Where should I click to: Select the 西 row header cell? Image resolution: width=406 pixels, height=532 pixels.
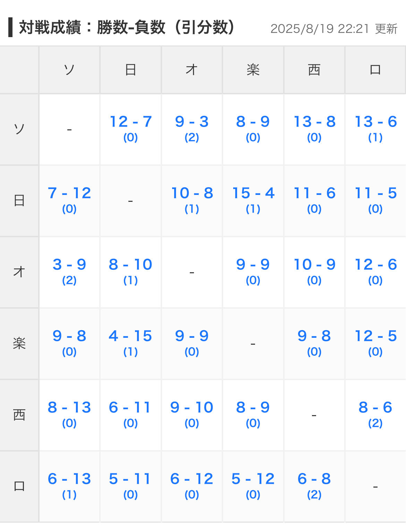click(19, 415)
